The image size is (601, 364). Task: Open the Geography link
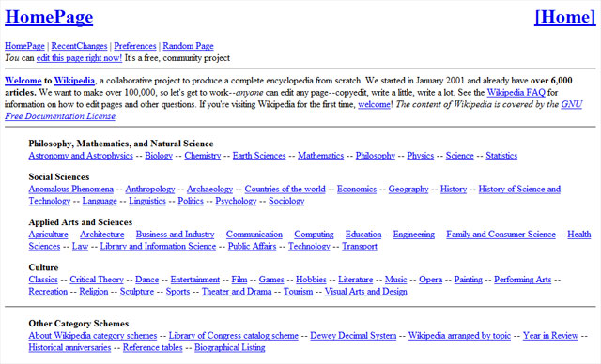pos(408,190)
